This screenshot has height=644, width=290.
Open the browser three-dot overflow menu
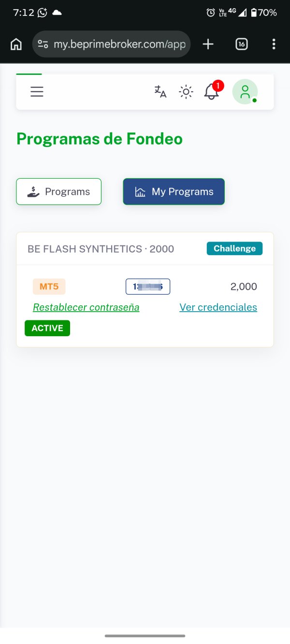point(274,44)
